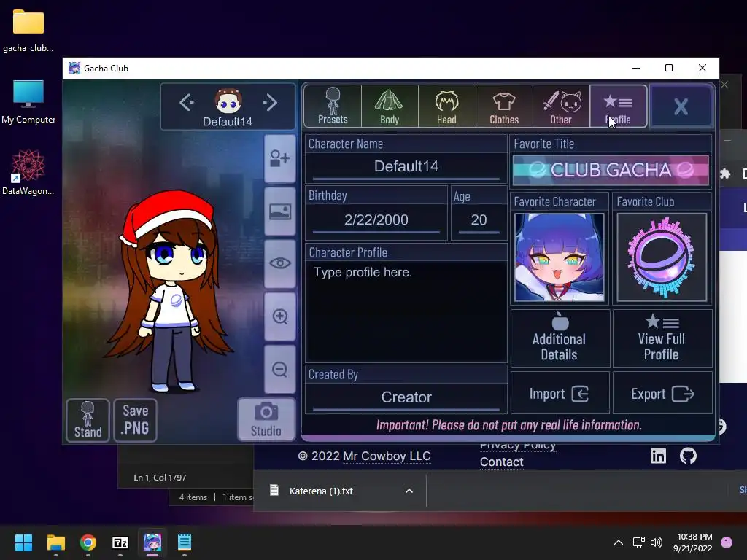Screen dimensions: 747x560
Task: Close the character editor with the X button
Action: [x=681, y=106]
